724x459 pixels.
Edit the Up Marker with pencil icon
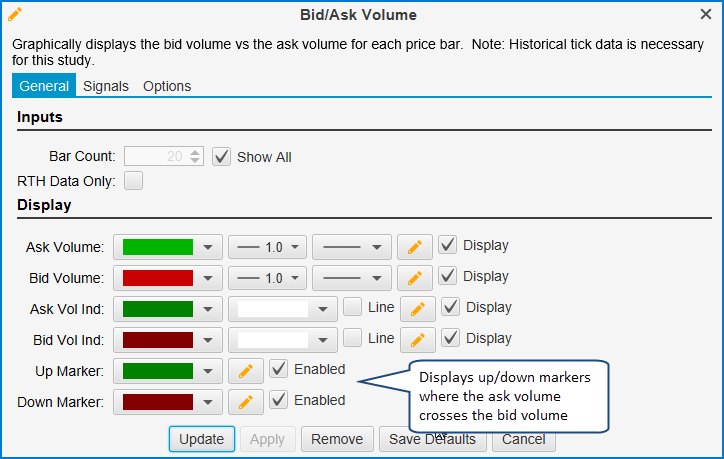coord(246,371)
